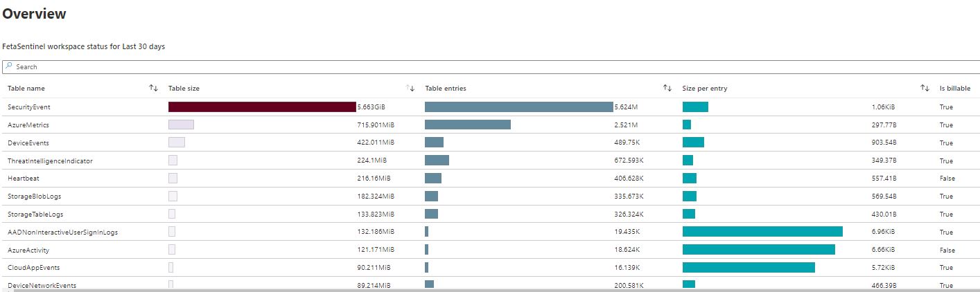Click the ThreatIntelligenceIndicator row name
The height and width of the screenshot is (292, 980).
point(50,161)
